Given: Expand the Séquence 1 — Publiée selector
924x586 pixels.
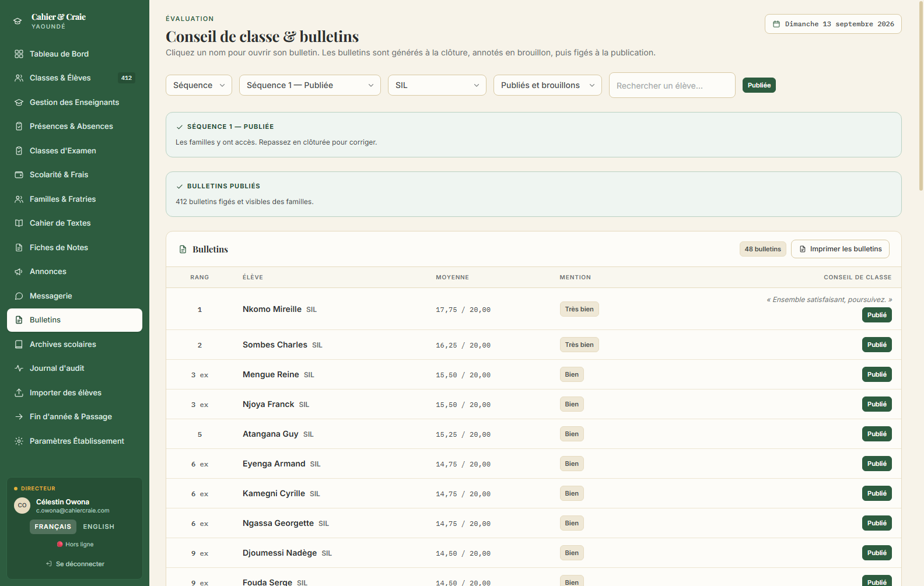Looking at the screenshot, I should [310, 85].
